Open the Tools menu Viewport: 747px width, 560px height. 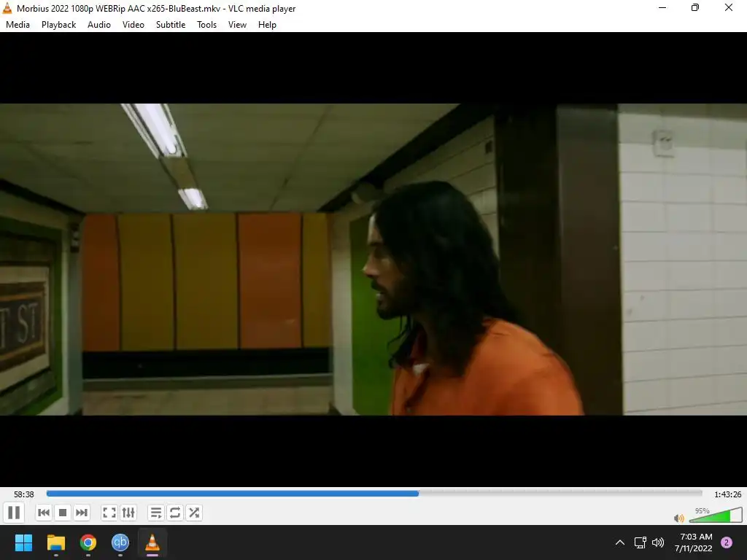coord(206,25)
